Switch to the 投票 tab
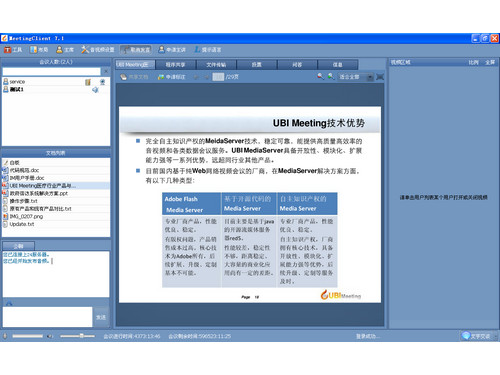 [x=257, y=65]
